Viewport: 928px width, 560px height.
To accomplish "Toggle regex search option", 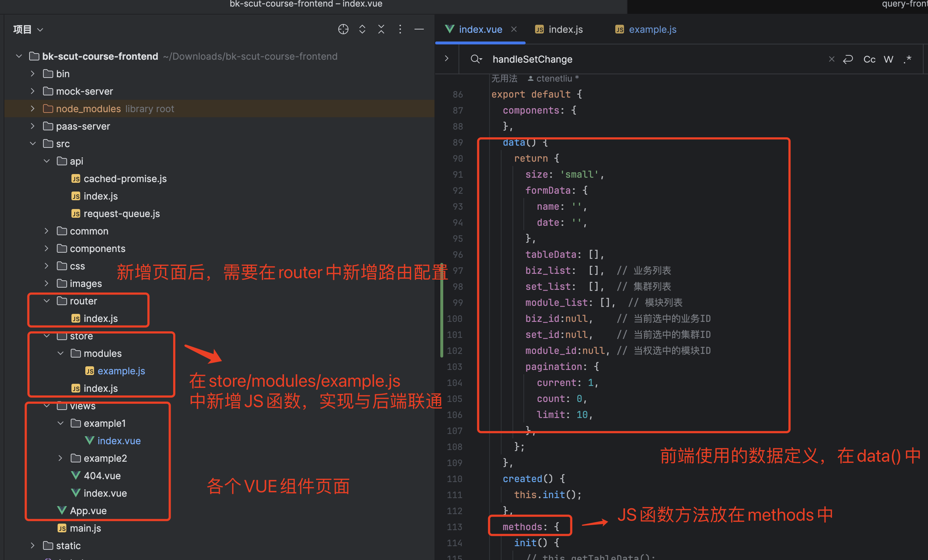I will [907, 59].
